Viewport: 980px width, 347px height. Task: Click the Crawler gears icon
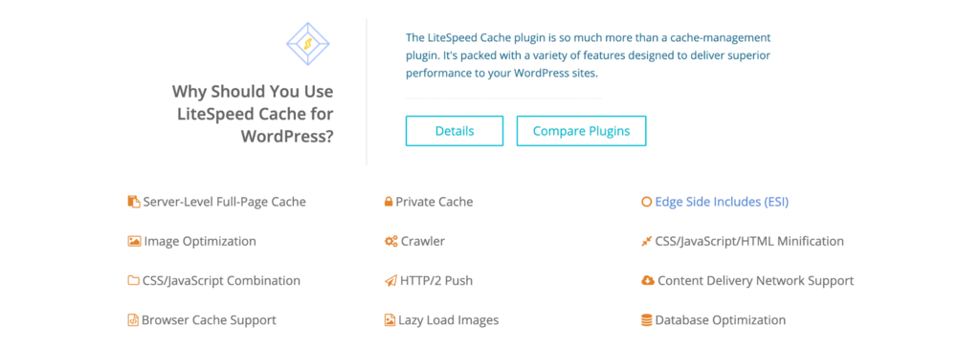(x=391, y=241)
